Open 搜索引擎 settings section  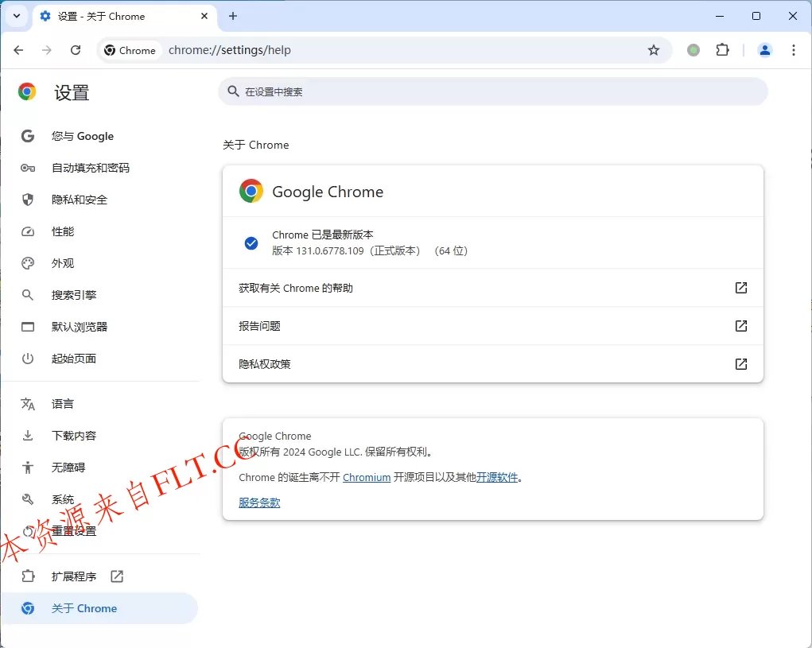100,295
